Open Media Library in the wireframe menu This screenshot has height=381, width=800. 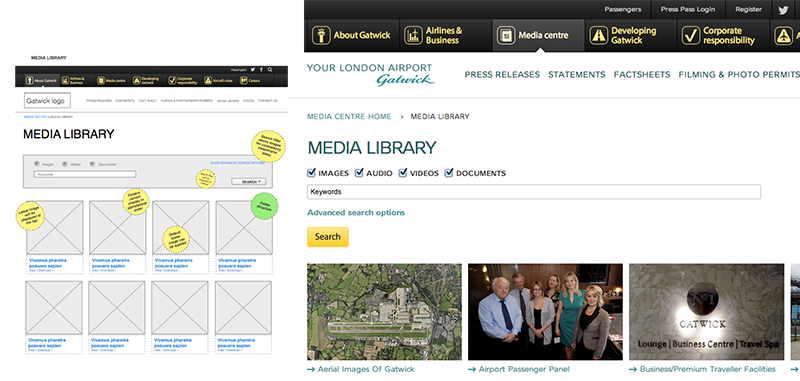(x=228, y=100)
